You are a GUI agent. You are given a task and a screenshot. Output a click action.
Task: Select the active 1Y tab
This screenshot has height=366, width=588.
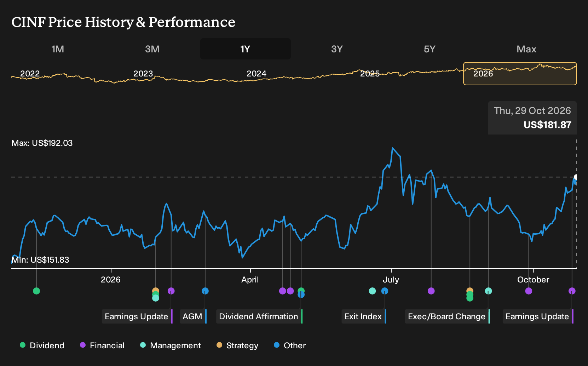click(x=246, y=49)
